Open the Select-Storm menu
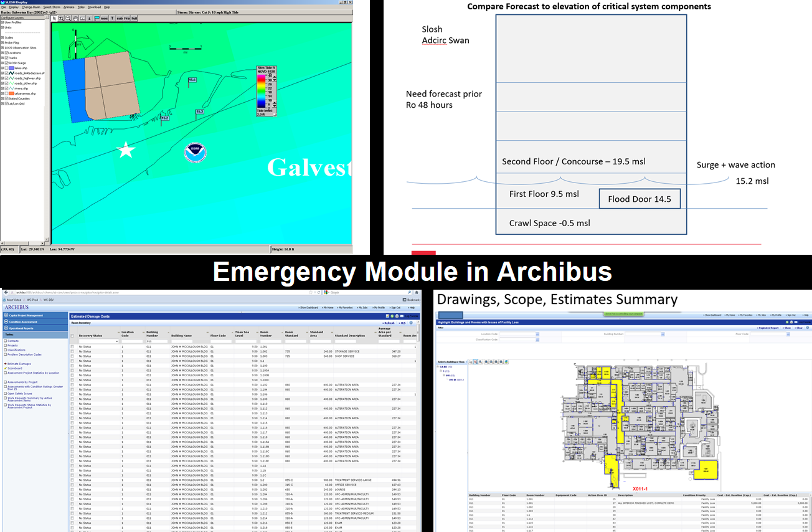812x532 pixels. 52,7
